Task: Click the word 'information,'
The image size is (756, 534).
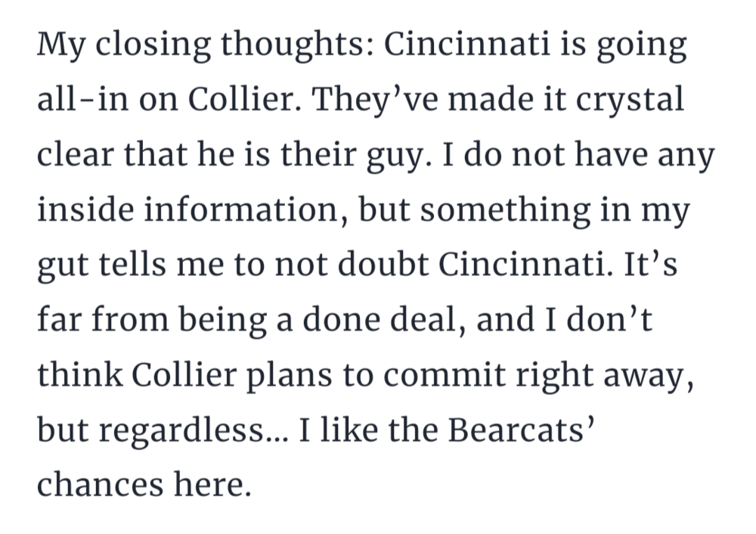Action: pos(246,210)
